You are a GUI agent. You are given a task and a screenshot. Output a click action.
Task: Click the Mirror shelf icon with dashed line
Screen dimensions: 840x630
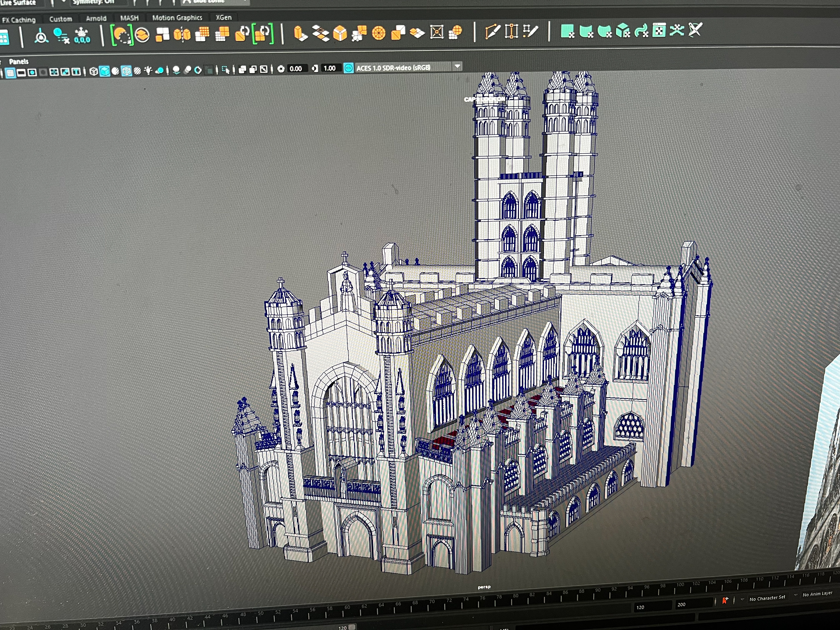coord(182,34)
